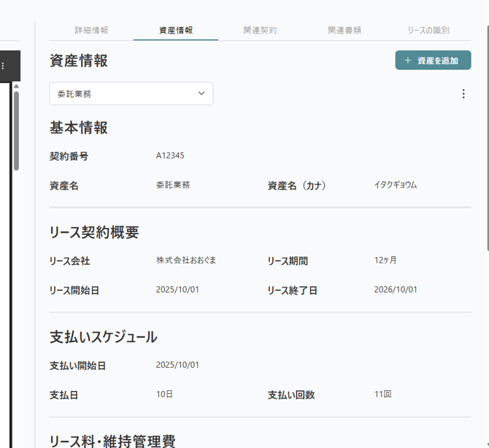Click the vertical dots icon in the left dark panel
This screenshot has width=489, height=448.
(3, 66)
